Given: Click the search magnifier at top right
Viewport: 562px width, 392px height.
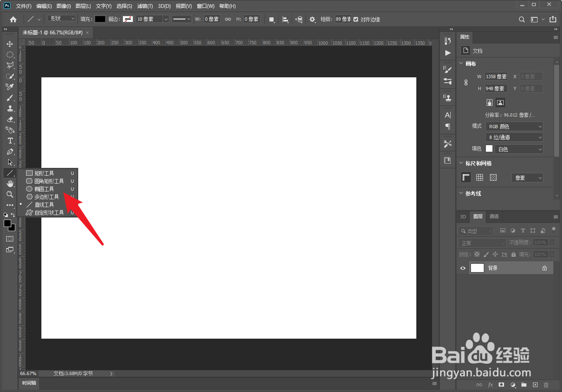Looking at the screenshot, I should point(522,19).
